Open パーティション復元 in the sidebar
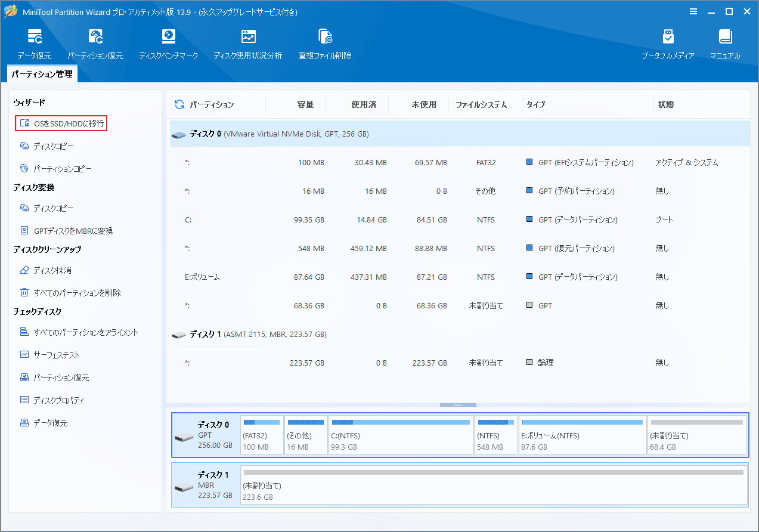This screenshot has width=759, height=532. (54, 378)
